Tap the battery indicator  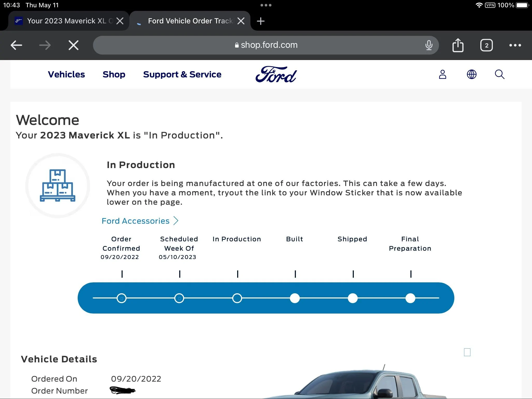(522, 5)
